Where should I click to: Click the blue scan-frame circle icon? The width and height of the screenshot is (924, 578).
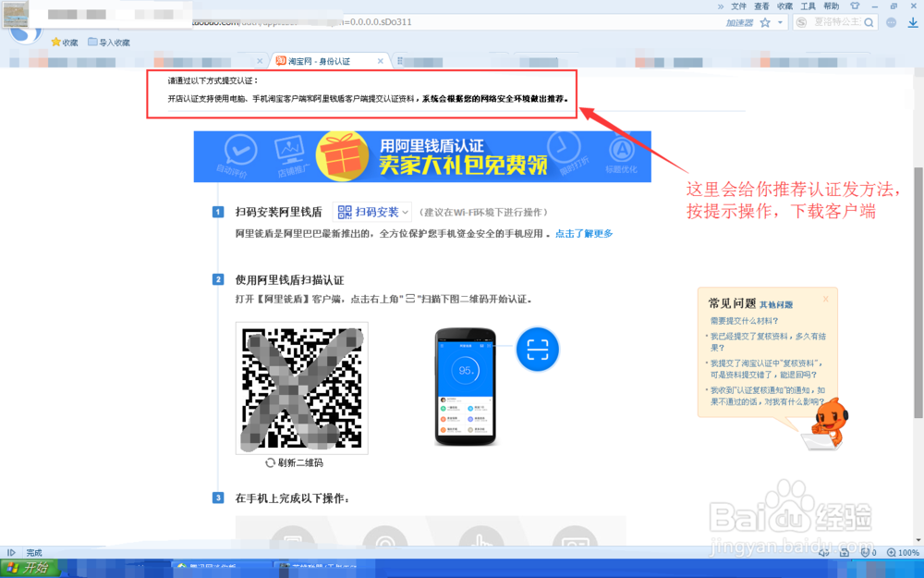538,350
